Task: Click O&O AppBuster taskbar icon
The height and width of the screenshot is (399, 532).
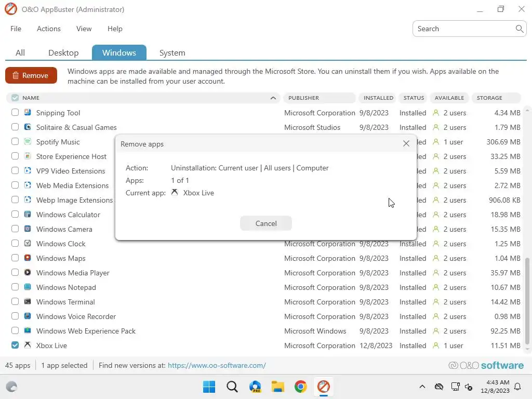Action: (x=323, y=387)
